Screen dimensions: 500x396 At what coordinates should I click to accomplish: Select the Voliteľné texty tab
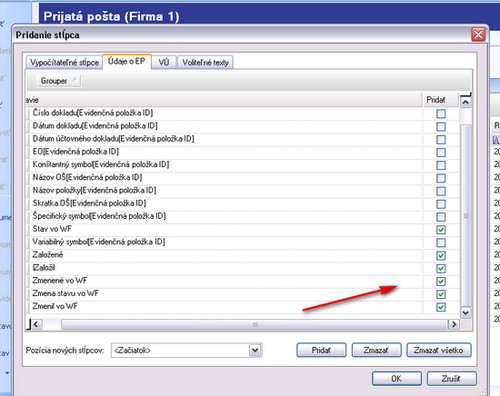(205, 62)
